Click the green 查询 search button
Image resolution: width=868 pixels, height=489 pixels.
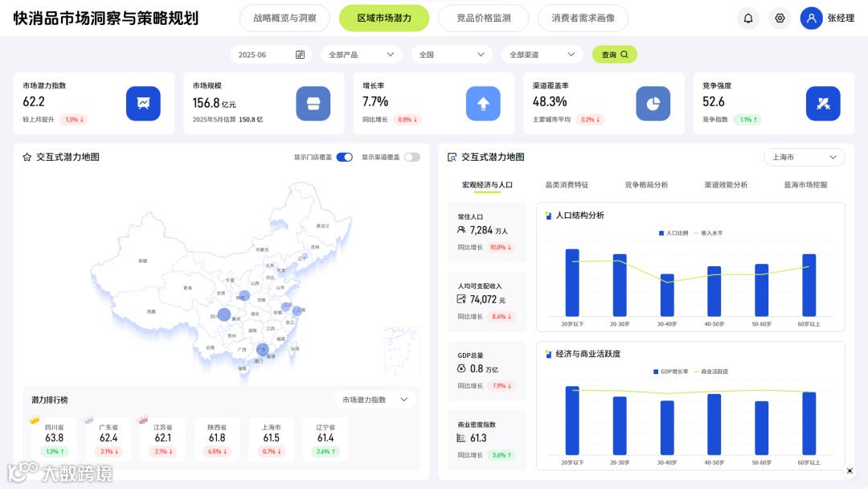tap(615, 54)
